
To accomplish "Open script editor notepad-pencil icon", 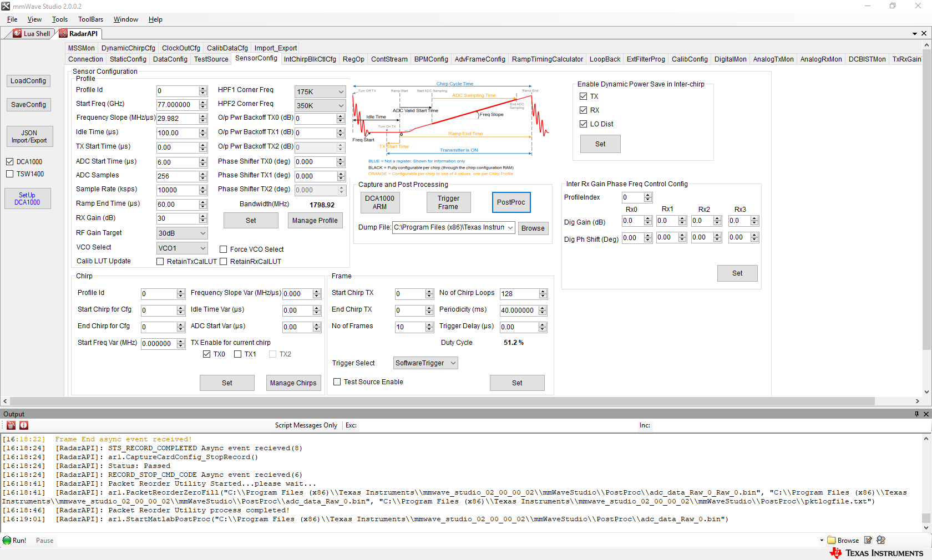I will (x=868, y=540).
